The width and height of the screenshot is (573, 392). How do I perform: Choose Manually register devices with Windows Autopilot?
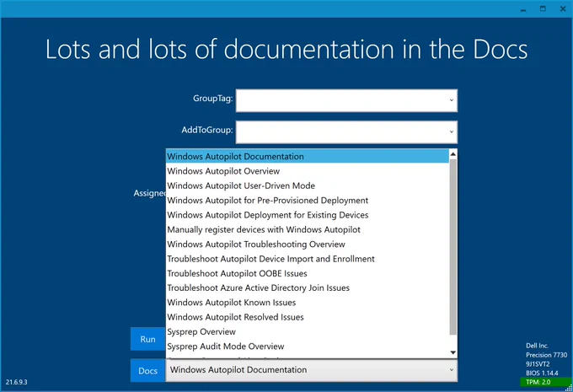308,229
